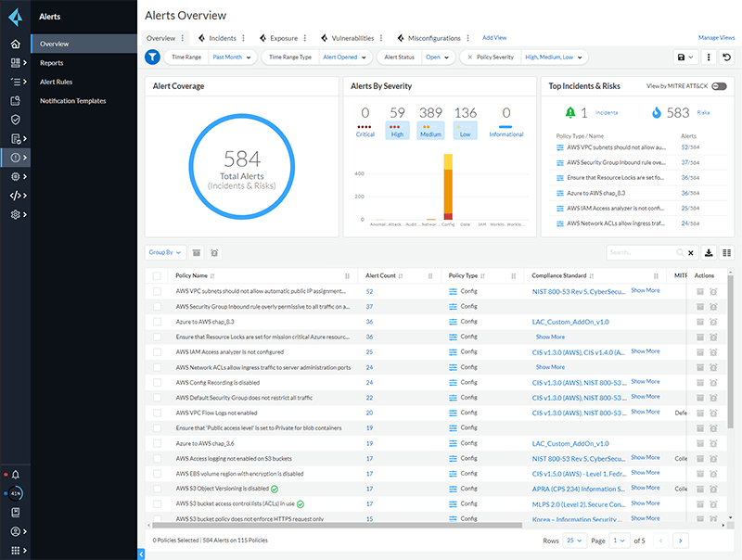Check the select-all checkbox in the table header
Image resolution: width=742 pixels, height=560 pixels.
157,275
